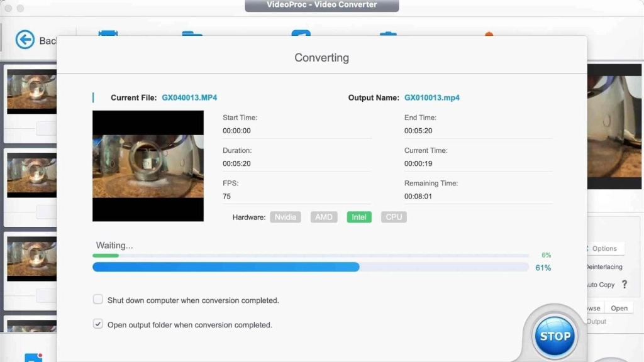Click the green current file progress bar
The width and height of the screenshot is (644, 362).
coord(311,256)
